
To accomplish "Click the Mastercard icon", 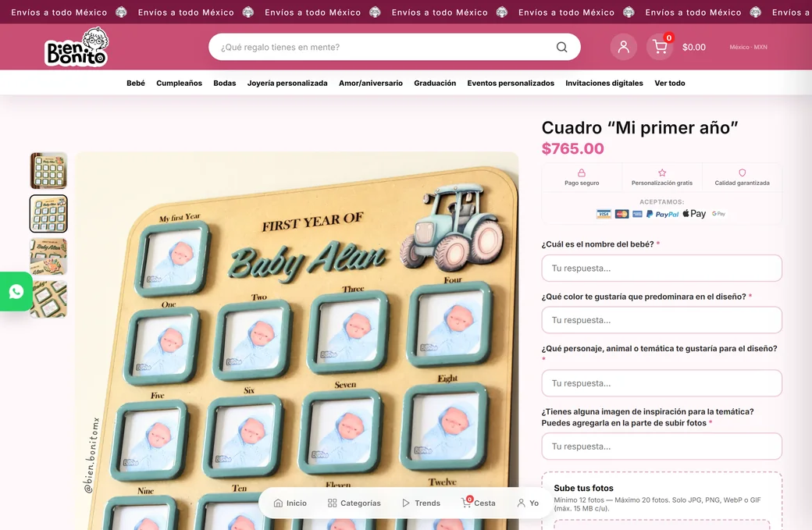I will pyautogui.click(x=621, y=214).
